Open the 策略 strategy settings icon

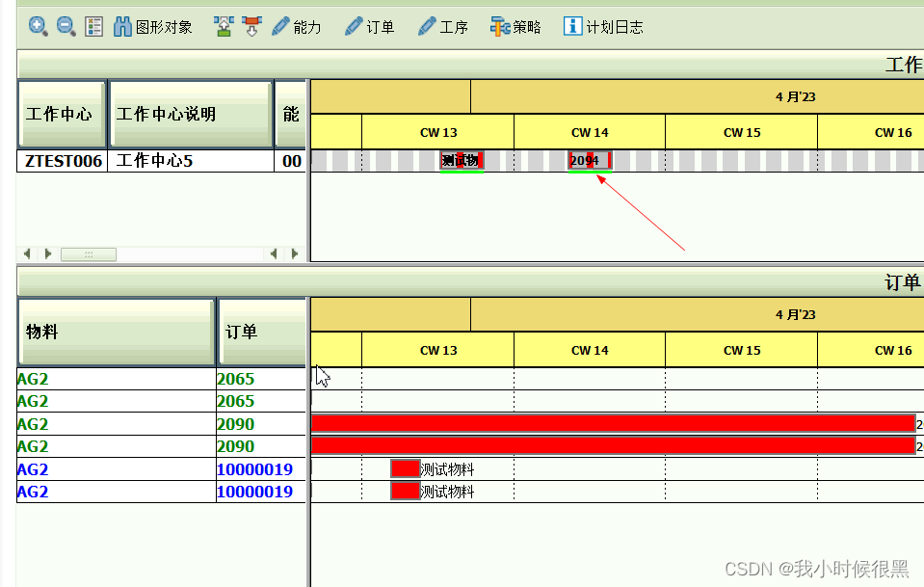pos(500,27)
